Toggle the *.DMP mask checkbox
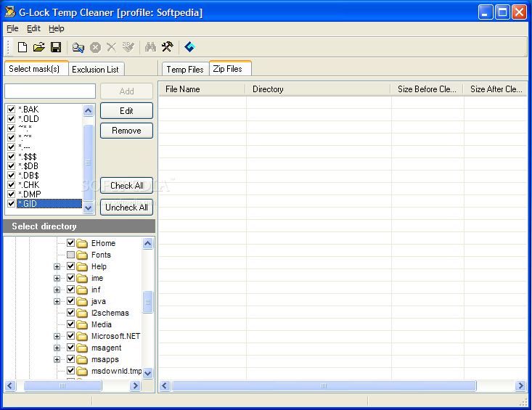The height and width of the screenshot is (410, 532). pyautogui.click(x=11, y=194)
